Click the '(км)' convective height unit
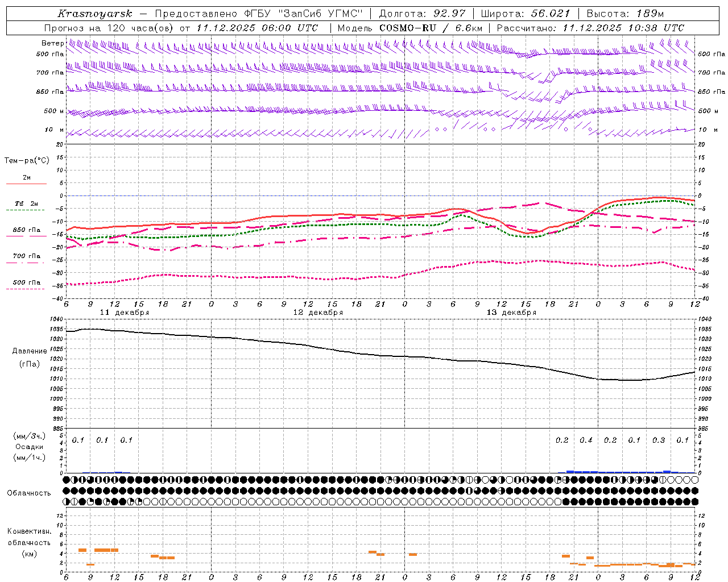 pyautogui.click(x=29, y=554)
